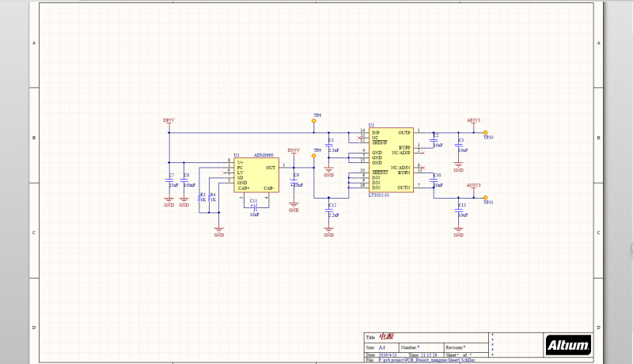Select capacitor C10

[434, 180]
